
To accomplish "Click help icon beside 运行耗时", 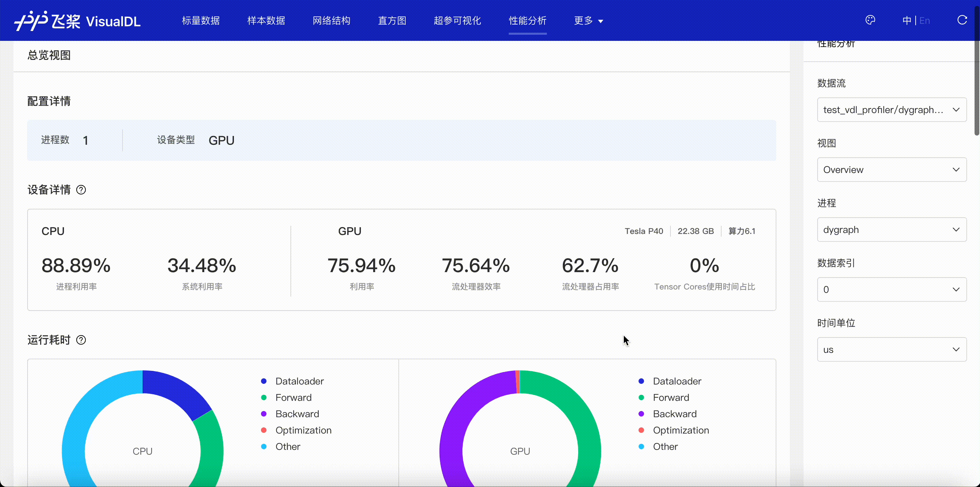I will coord(81,340).
